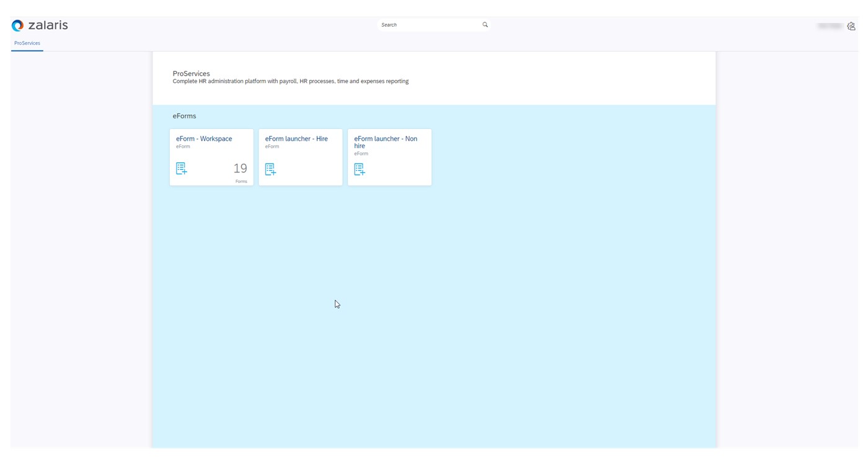This screenshot has height=465, width=868.
Task: Switch to the ProServices tab
Action: coord(27,43)
